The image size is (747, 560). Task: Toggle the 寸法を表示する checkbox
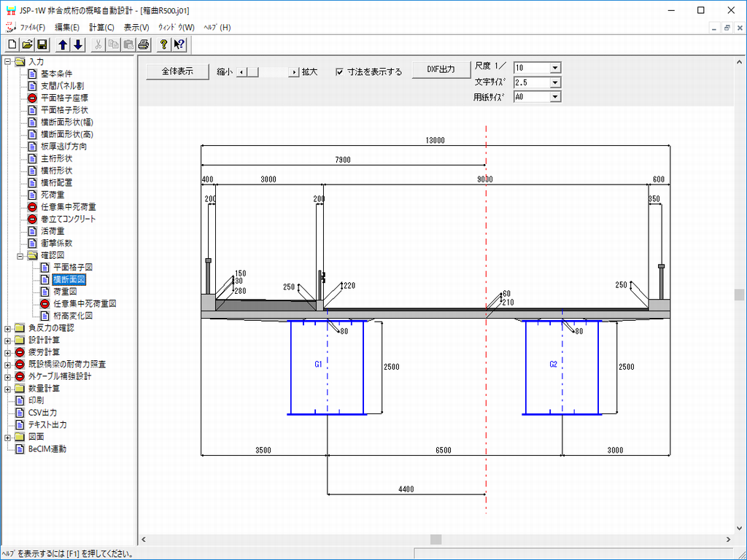point(340,72)
